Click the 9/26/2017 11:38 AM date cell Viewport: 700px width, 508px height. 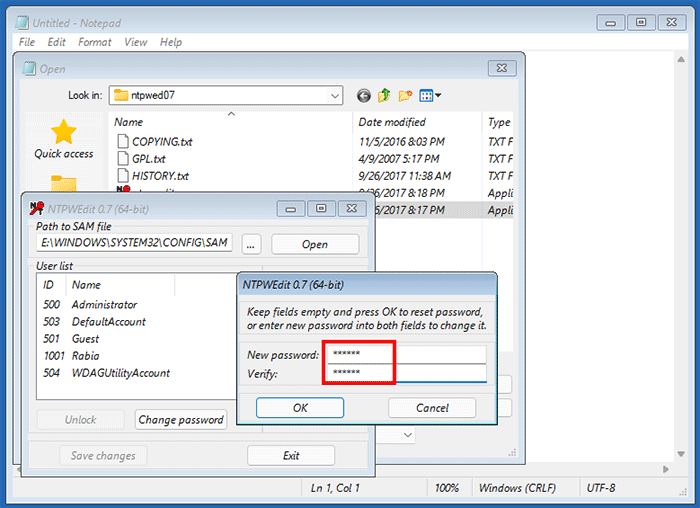click(405, 175)
